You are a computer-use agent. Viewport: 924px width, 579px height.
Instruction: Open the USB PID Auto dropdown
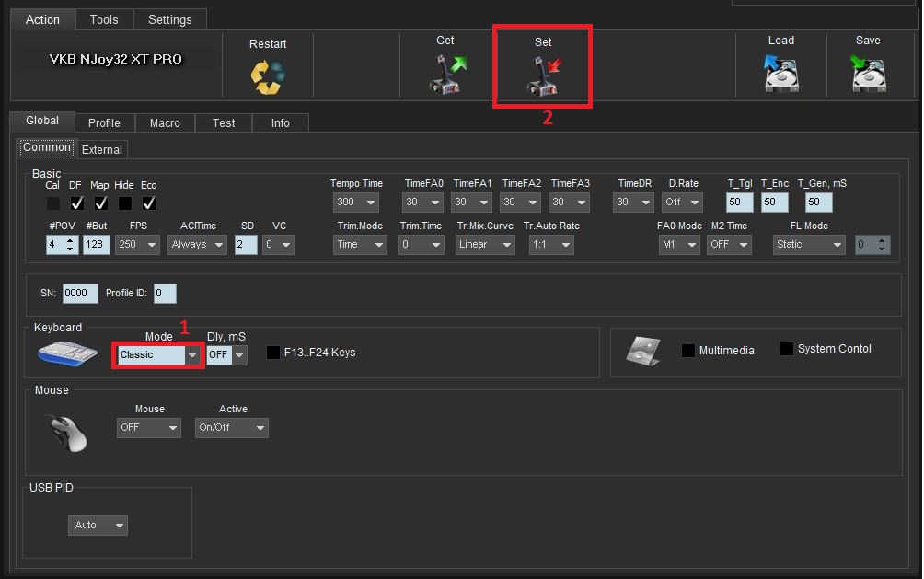98,526
